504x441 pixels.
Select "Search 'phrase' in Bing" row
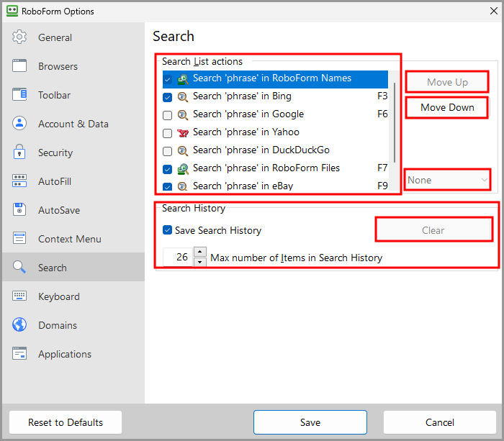(x=275, y=96)
